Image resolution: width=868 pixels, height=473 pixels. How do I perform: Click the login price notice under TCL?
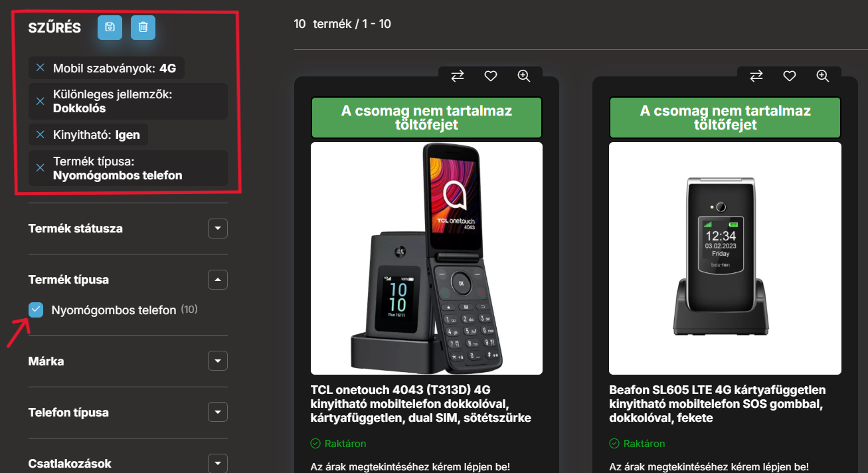coord(410,467)
